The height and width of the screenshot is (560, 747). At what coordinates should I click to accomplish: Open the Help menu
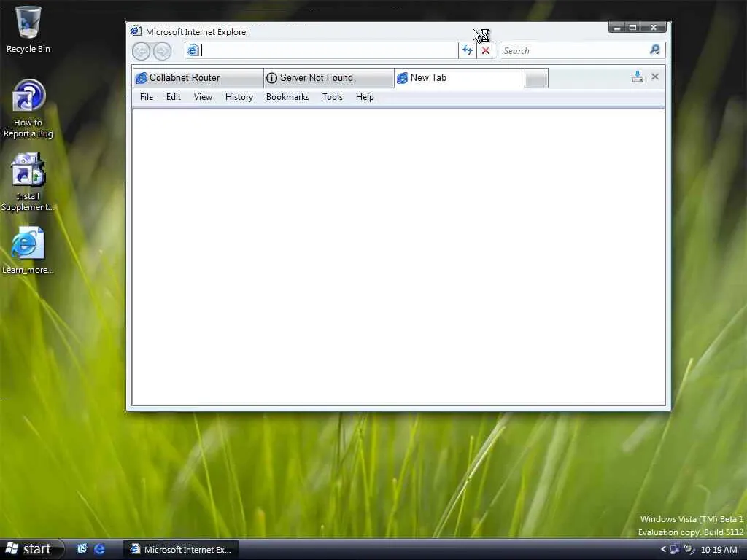tap(365, 97)
